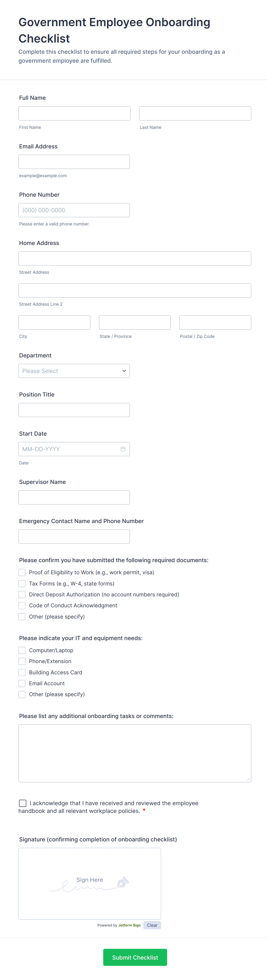
Task: Focus the Postal / Zip Code field
Action: click(215, 323)
